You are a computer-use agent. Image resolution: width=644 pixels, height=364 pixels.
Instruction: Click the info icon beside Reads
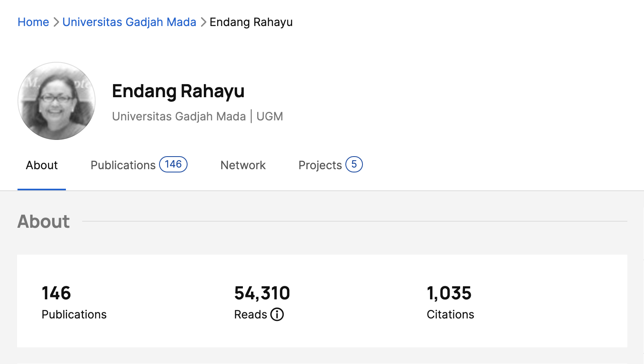(x=277, y=314)
